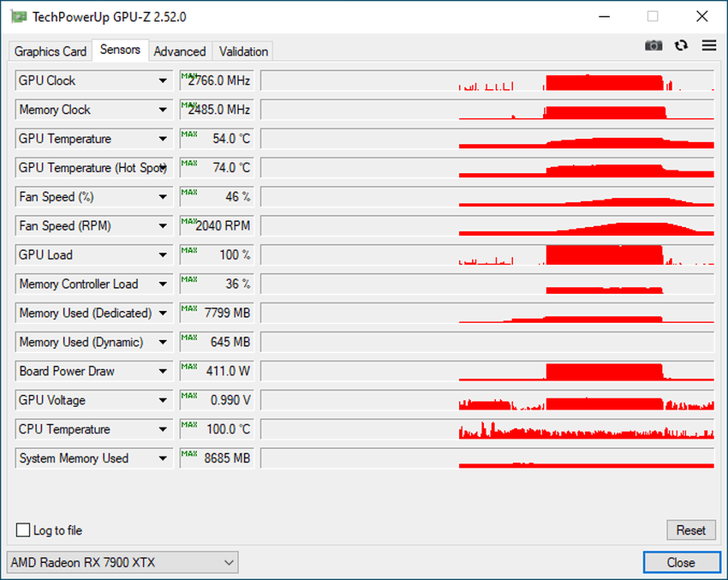Click the CPU Temperature history graph
728x580 pixels.
tap(487, 429)
